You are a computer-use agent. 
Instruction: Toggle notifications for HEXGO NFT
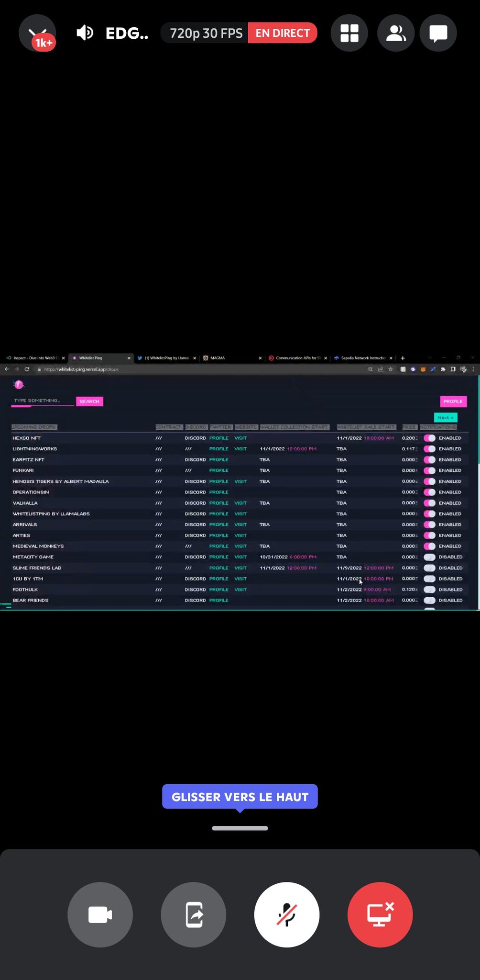(x=429, y=438)
